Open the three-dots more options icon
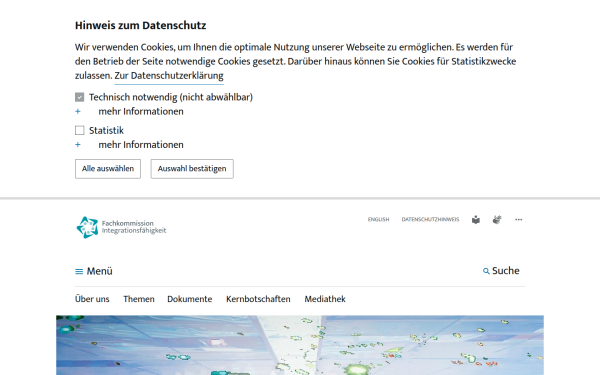The height and width of the screenshot is (375, 600). [x=518, y=220]
